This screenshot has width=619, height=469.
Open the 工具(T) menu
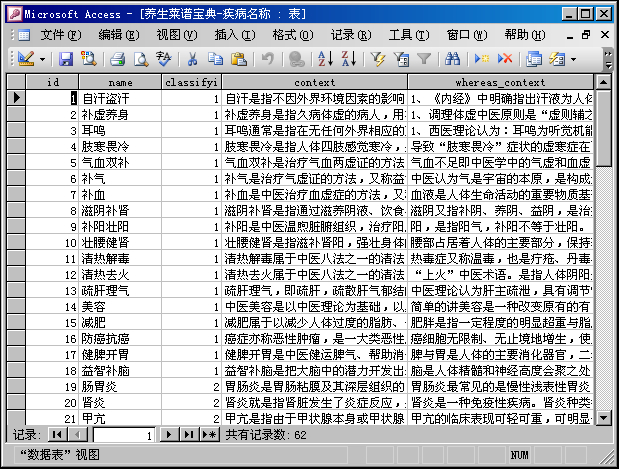[x=409, y=35]
